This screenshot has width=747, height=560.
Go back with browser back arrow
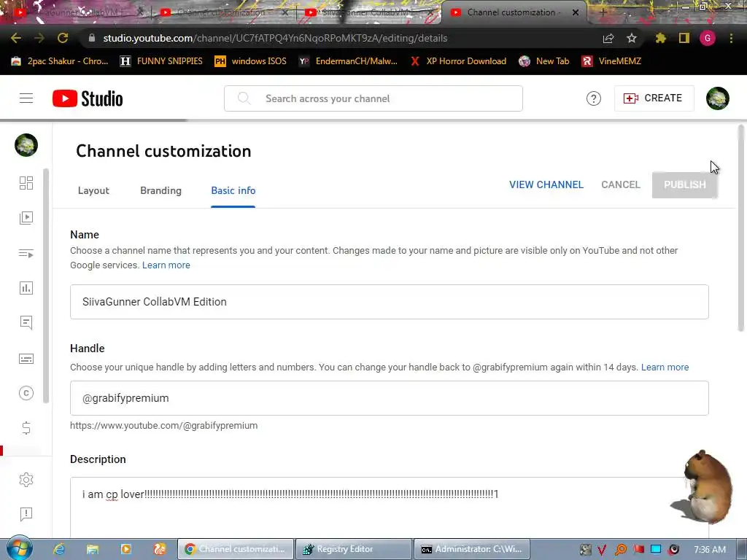coord(16,38)
